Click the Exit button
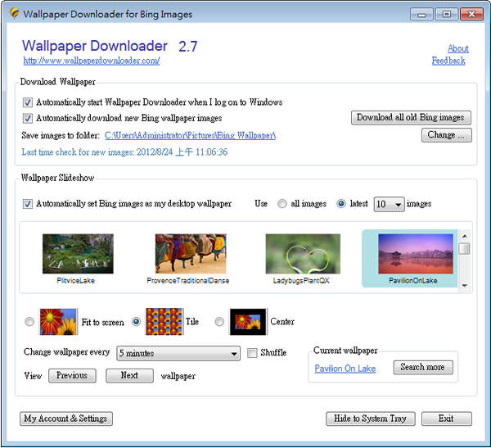Screen dimensions: 491x448 pyautogui.click(x=447, y=419)
